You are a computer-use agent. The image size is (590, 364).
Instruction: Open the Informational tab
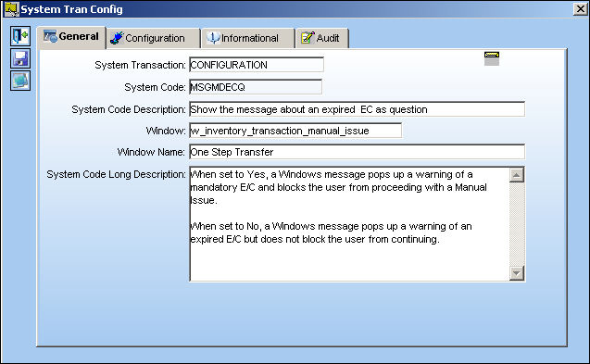(248, 38)
